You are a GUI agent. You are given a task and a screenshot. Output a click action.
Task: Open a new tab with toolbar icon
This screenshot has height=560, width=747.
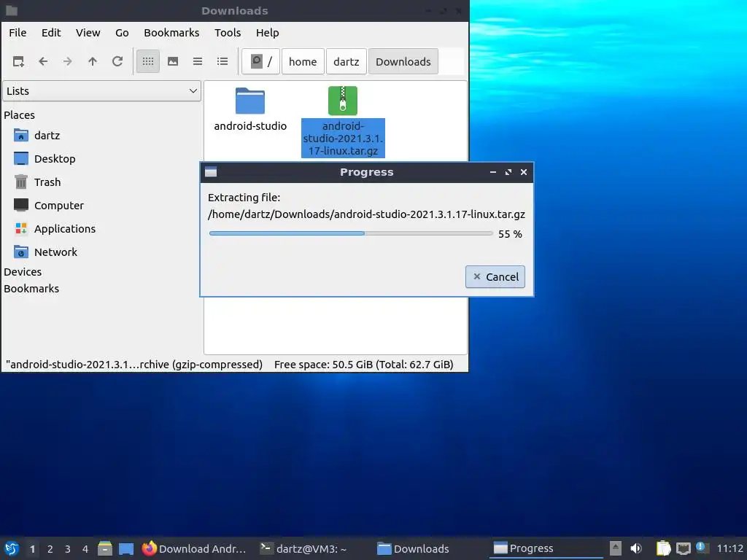(x=18, y=61)
